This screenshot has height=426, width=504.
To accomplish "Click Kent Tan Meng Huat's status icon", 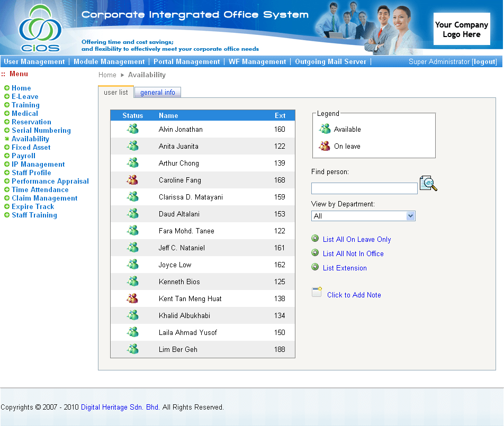I will (132, 298).
